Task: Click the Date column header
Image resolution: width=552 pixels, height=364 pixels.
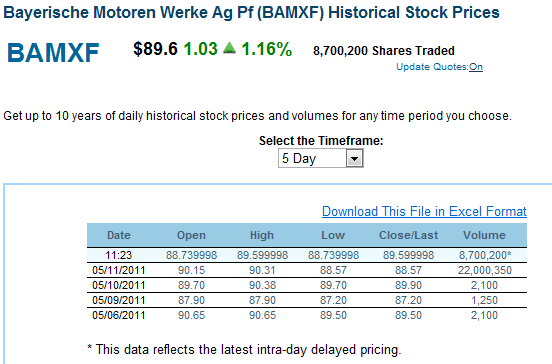Action: pyautogui.click(x=119, y=235)
